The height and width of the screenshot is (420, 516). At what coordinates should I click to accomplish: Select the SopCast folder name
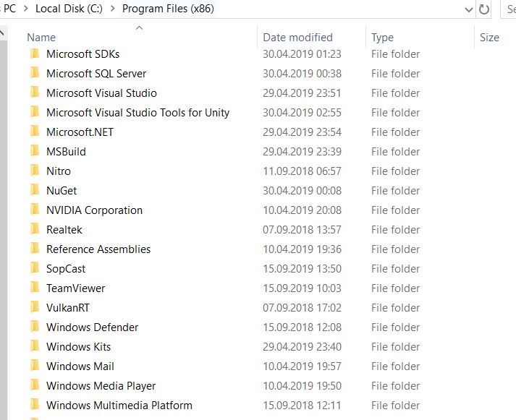[x=65, y=268]
